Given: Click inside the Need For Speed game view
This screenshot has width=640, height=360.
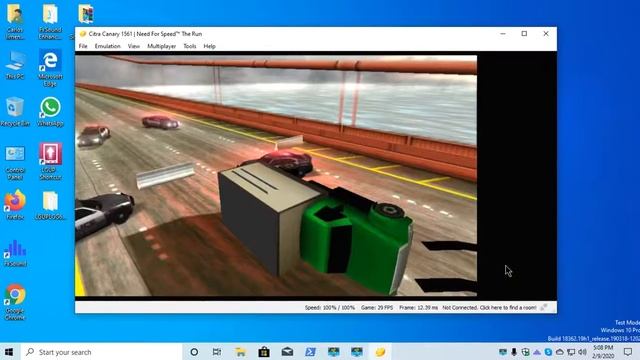Looking at the screenshot, I should coord(276,176).
